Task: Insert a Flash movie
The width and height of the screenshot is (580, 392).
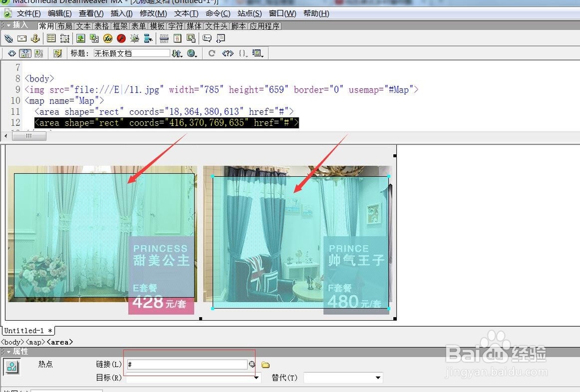Action: (121, 38)
